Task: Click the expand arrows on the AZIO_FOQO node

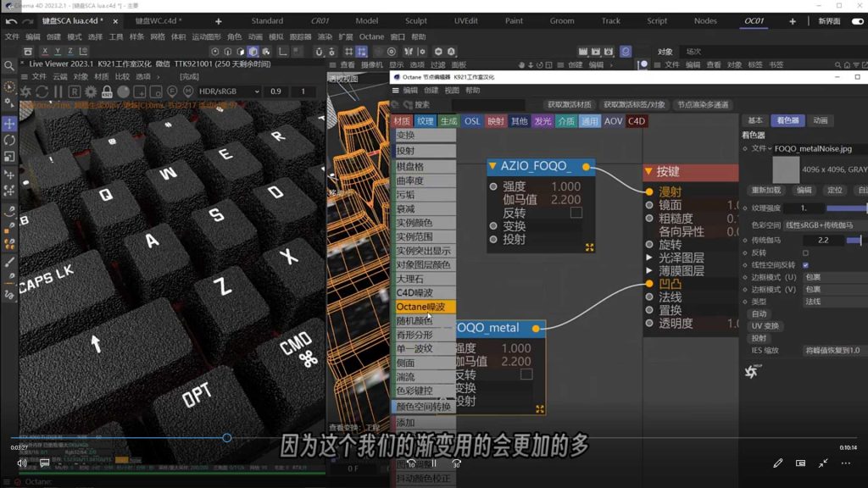Action: click(589, 247)
